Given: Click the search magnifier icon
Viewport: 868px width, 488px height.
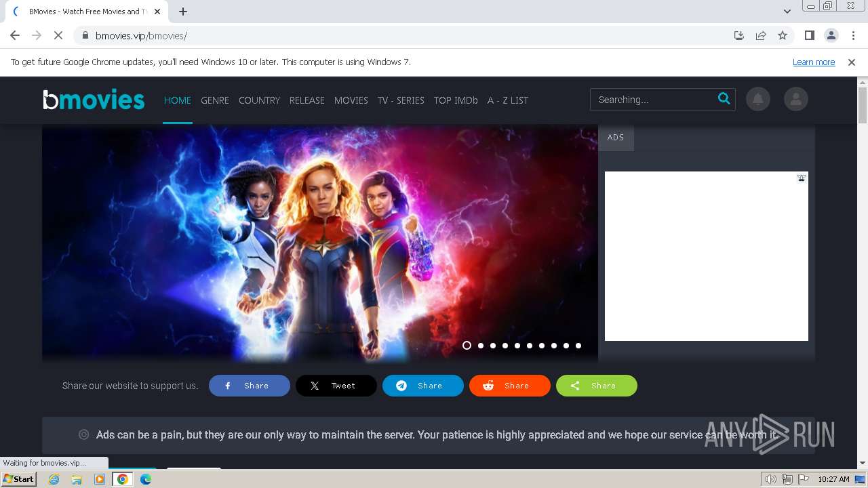Looking at the screenshot, I should (x=724, y=99).
